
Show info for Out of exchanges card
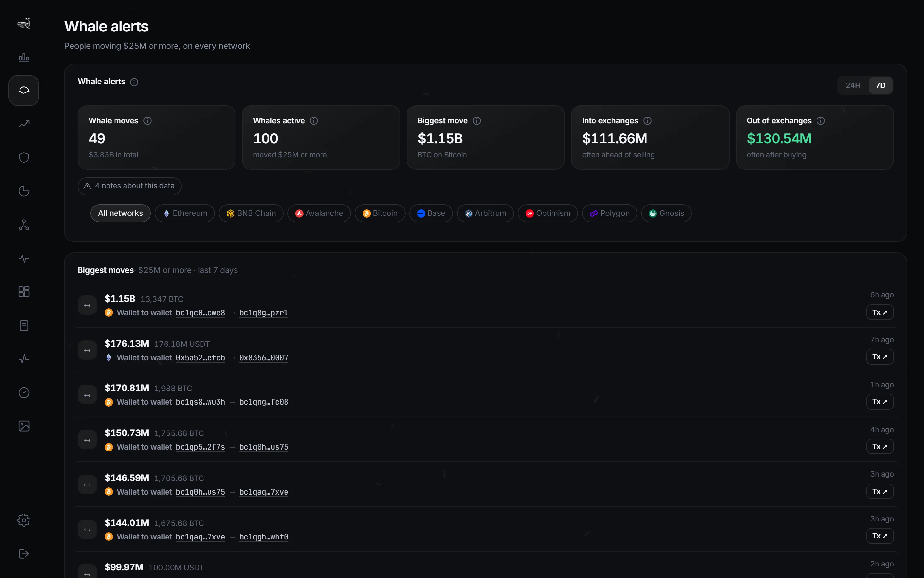[x=820, y=121]
